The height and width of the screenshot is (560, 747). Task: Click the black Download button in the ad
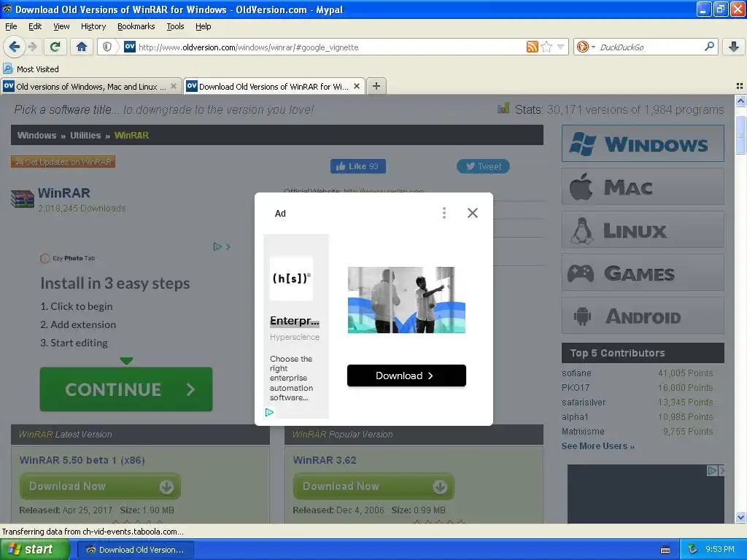coord(406,376)
